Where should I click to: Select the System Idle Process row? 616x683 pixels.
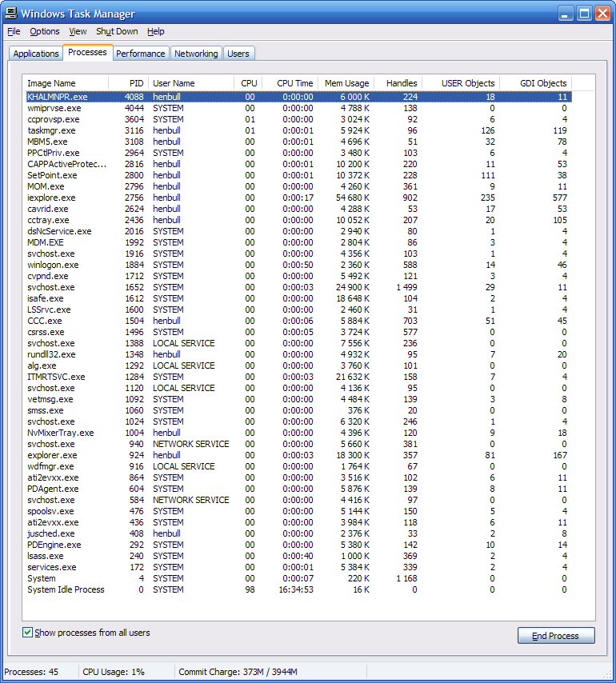[x=298, y=589]
